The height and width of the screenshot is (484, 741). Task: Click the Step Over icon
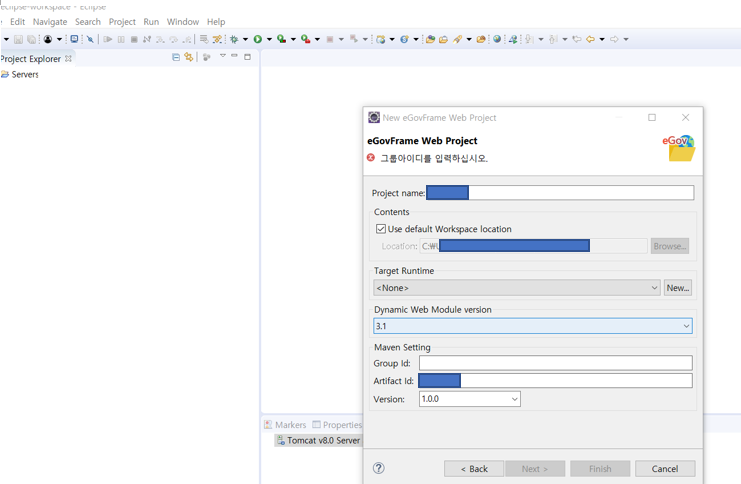174,39
